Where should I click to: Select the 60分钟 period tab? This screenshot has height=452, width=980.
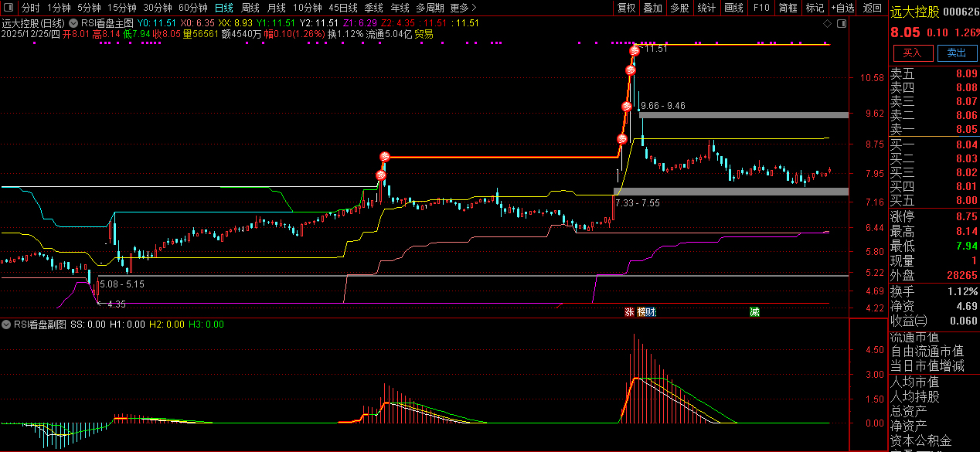coord(192,8)
